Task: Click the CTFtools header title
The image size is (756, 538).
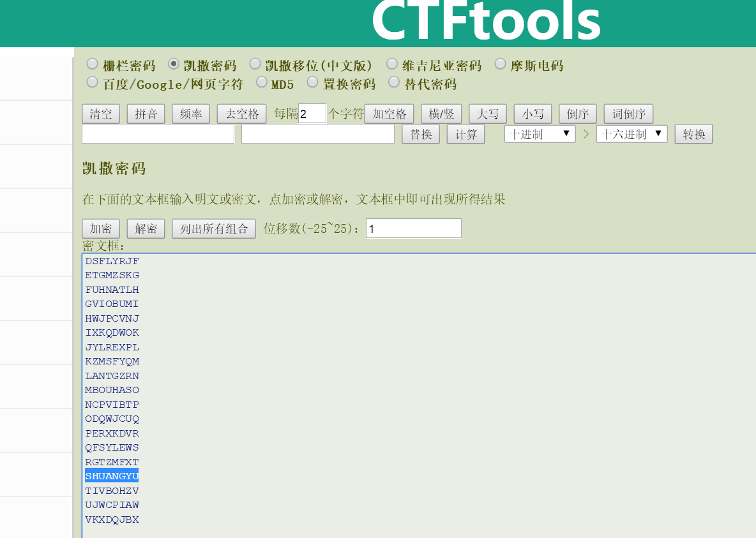Action: (486, 20)
